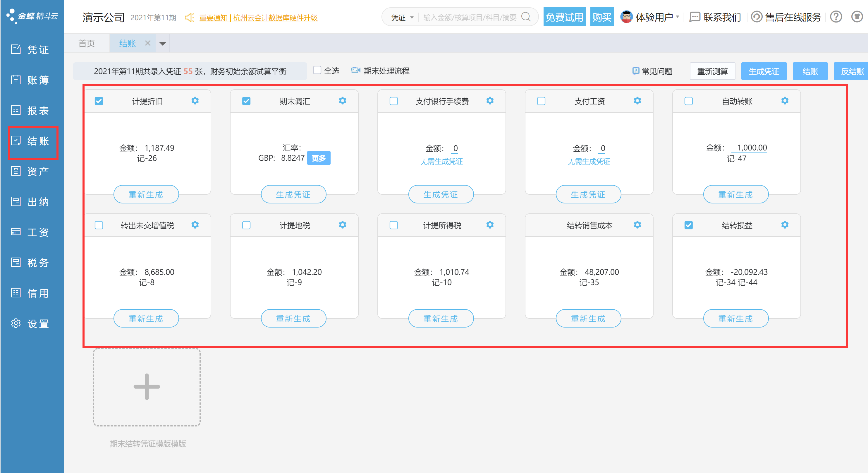Uncheck the 期末调汇 checkbox

(246, 101)
